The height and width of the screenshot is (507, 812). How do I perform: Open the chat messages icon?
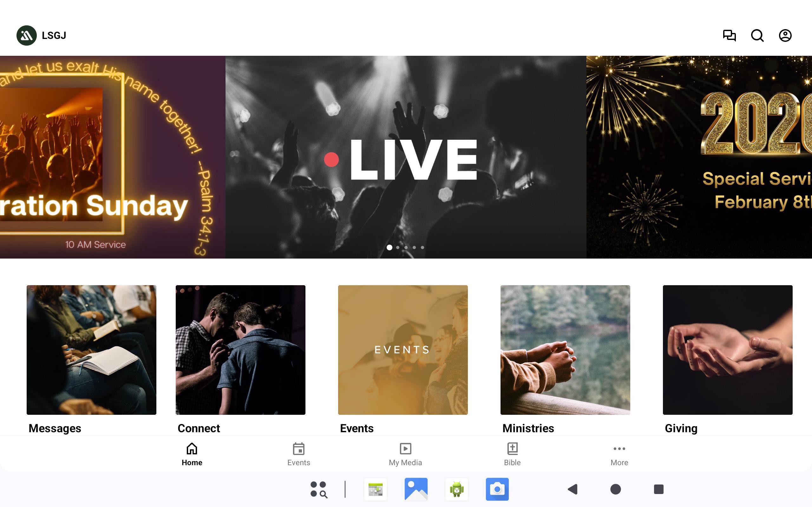pyautogui.click(x=729, y=35)
